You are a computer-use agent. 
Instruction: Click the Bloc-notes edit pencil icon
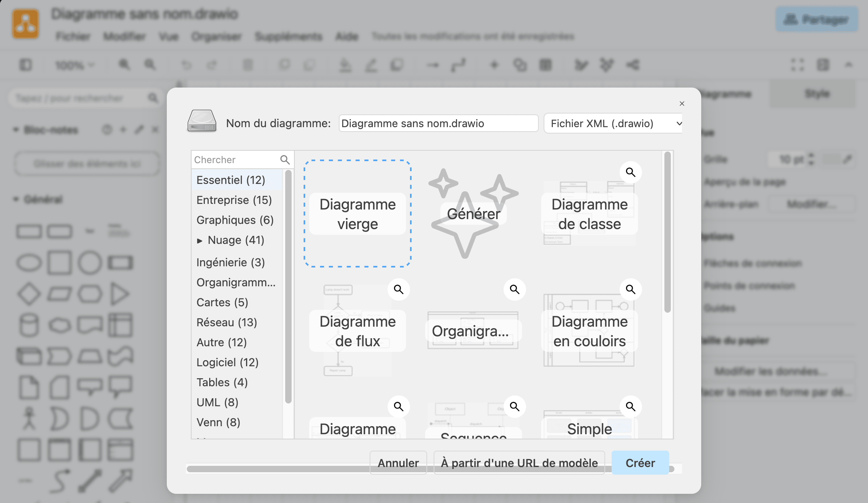pos(139,130)
